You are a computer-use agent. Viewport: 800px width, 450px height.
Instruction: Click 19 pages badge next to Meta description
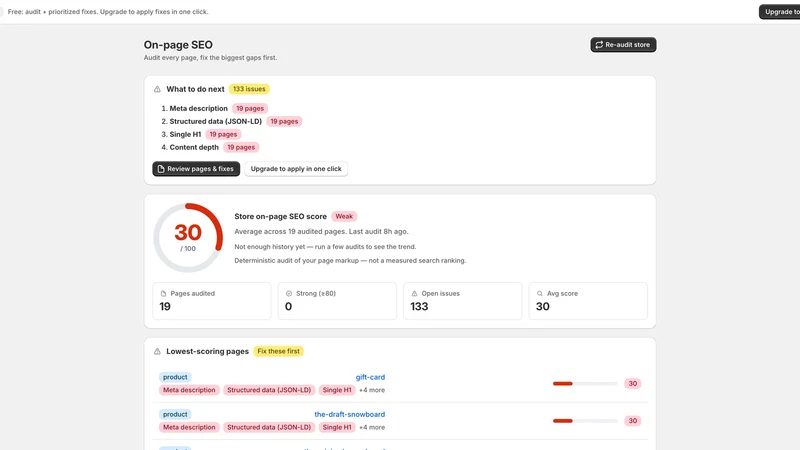click(250, 108)
